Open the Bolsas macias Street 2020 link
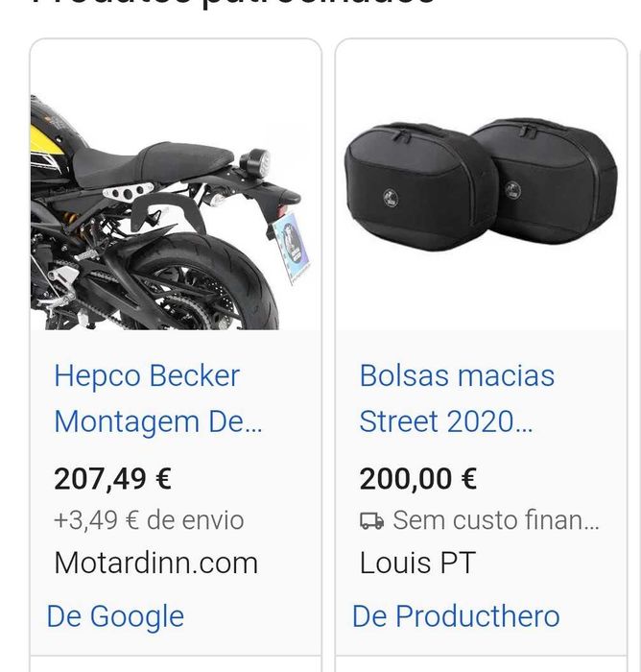The height and width of the screenshot is (672, 641). click(x=457, y=398)
